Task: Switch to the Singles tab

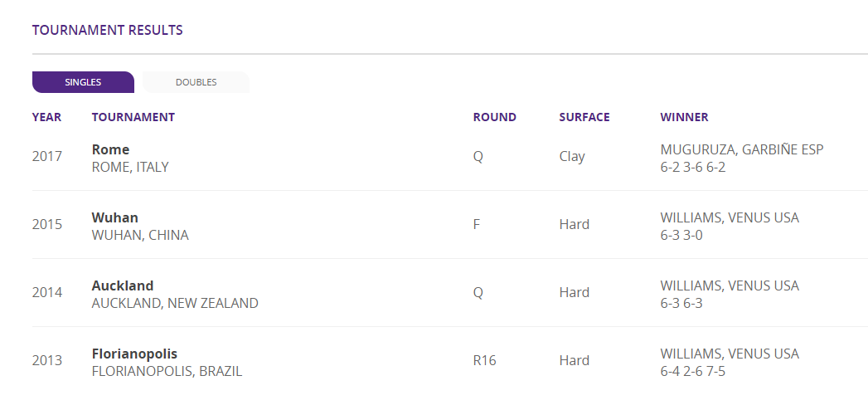Action: (x=83, y=82)
